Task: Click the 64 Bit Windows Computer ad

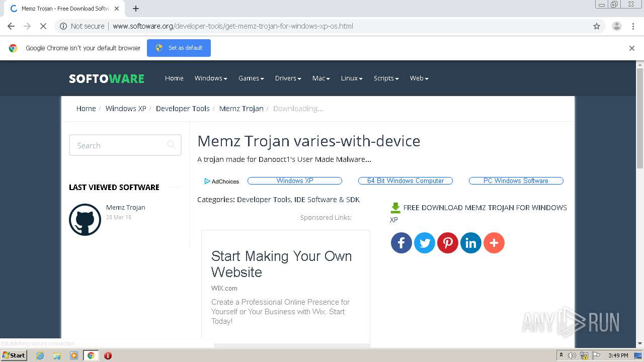Action: click(x=406, y=180)
